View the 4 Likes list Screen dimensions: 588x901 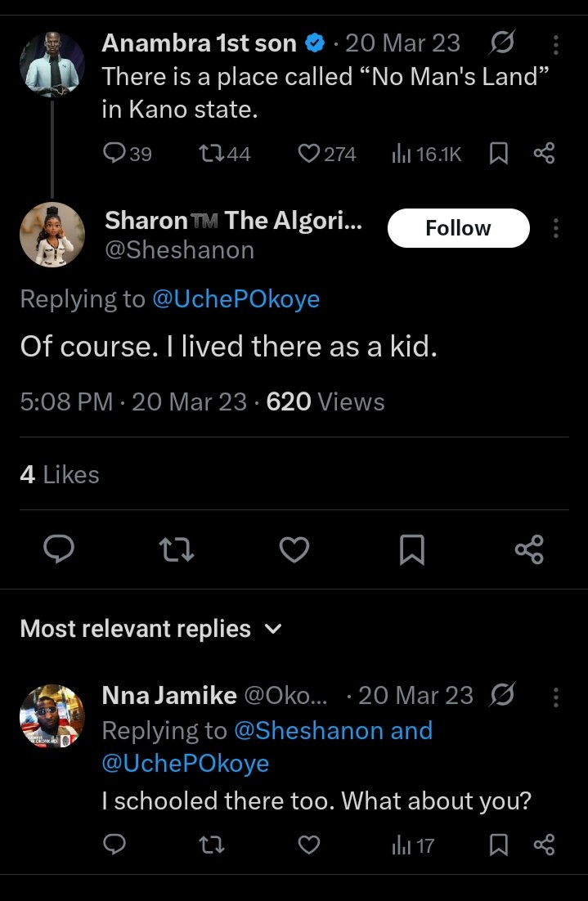[59, 474]
